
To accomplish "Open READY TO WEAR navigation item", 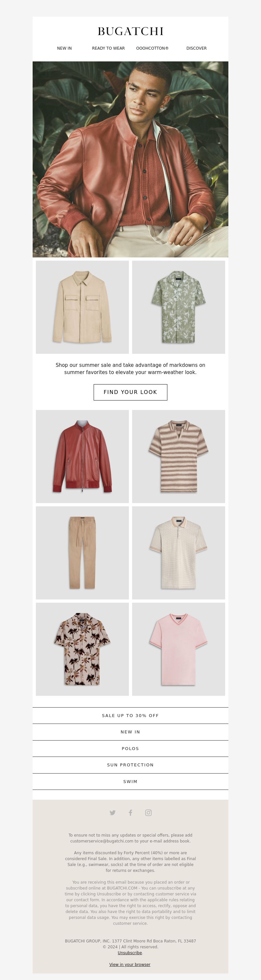I will tap(108, 48).
